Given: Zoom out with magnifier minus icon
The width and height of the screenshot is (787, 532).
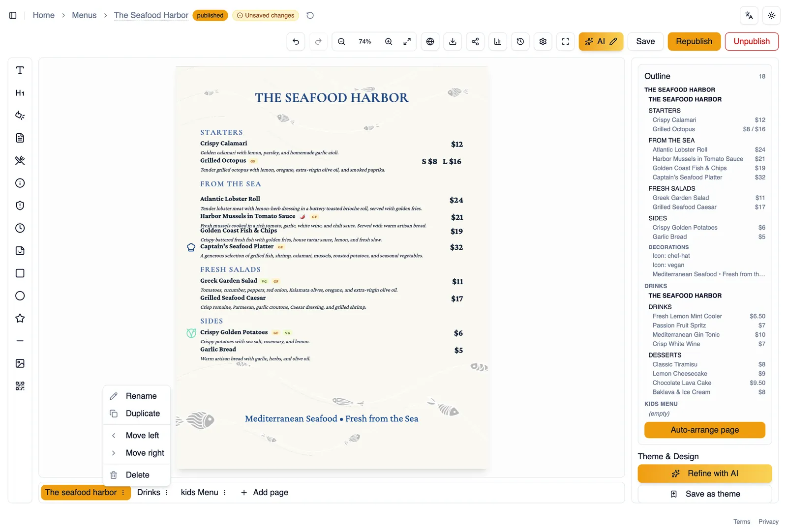Looking at the screenshot, I should coord(341,41).
